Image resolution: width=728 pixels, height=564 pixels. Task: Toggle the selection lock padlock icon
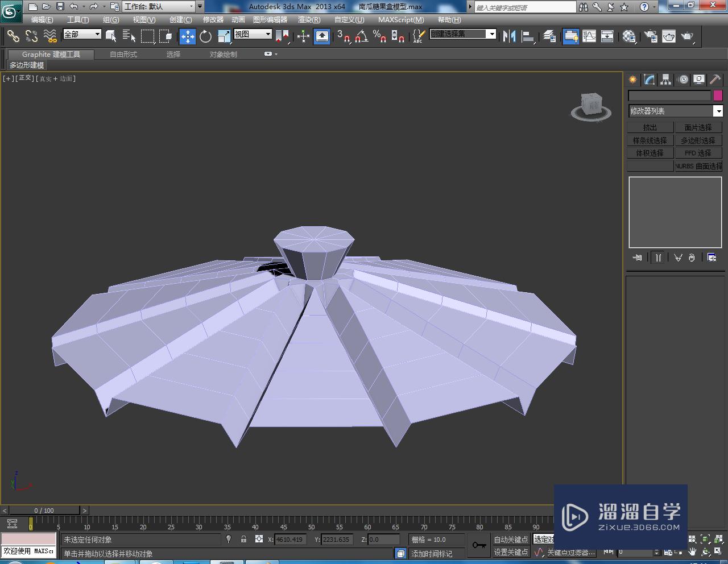(x=243, y=539)
